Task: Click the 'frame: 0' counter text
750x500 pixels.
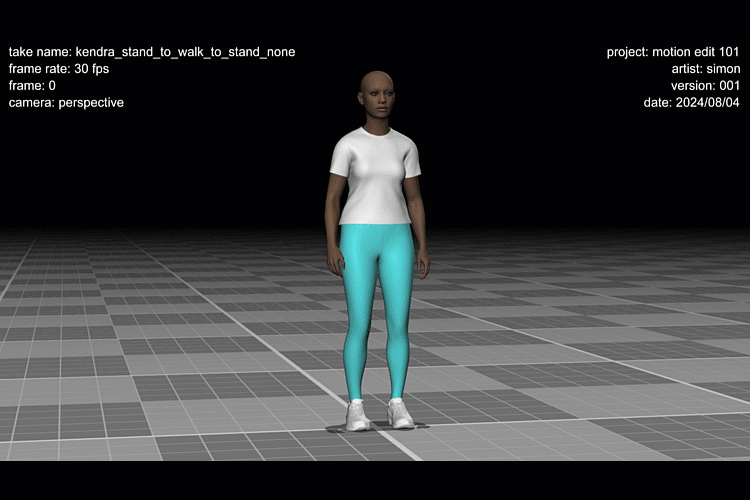Action: (32, 86)
